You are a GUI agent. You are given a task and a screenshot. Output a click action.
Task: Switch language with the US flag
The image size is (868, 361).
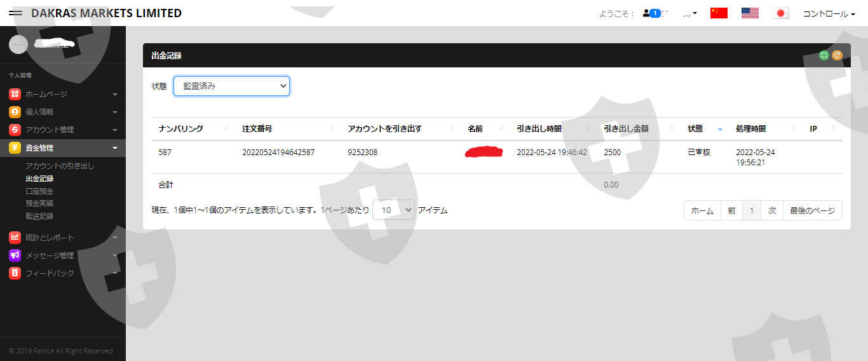tap(750, 13)
